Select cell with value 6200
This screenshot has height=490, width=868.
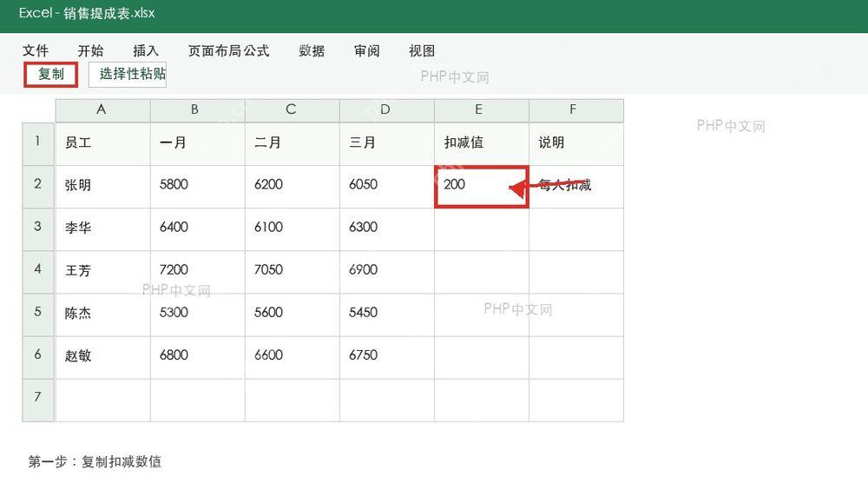(x=292, y=186)
